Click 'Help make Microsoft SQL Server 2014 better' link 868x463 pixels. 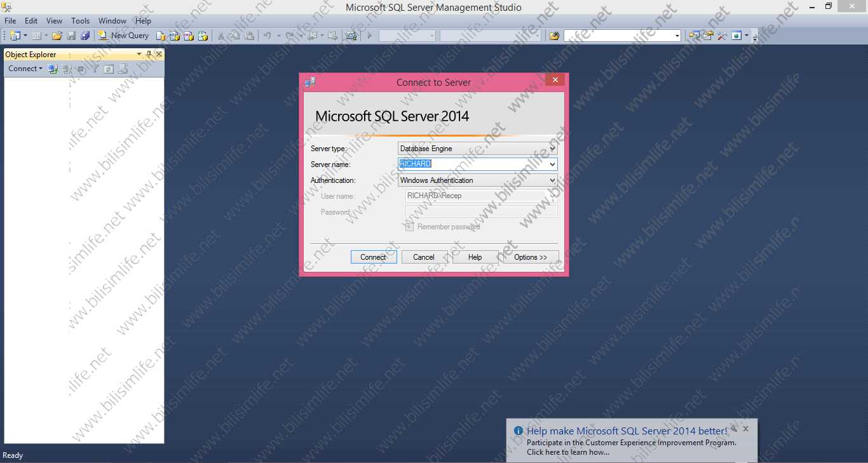[627, 431]
